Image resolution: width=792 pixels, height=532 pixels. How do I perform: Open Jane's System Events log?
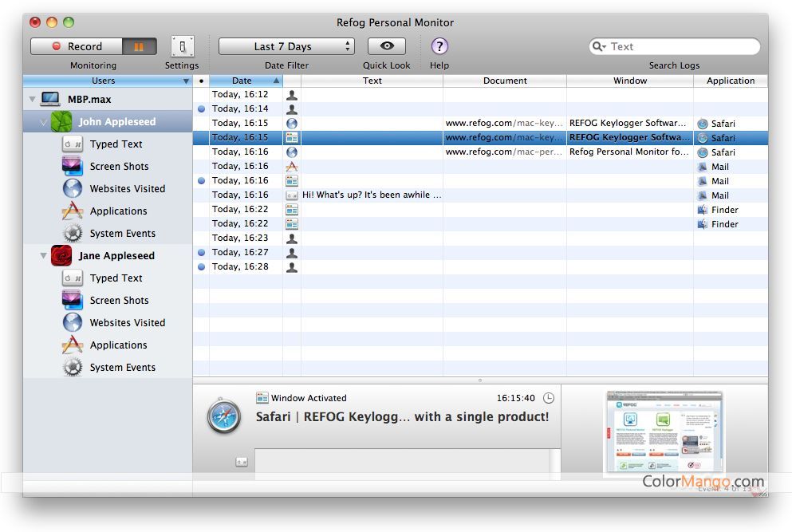tap(122, 368)
